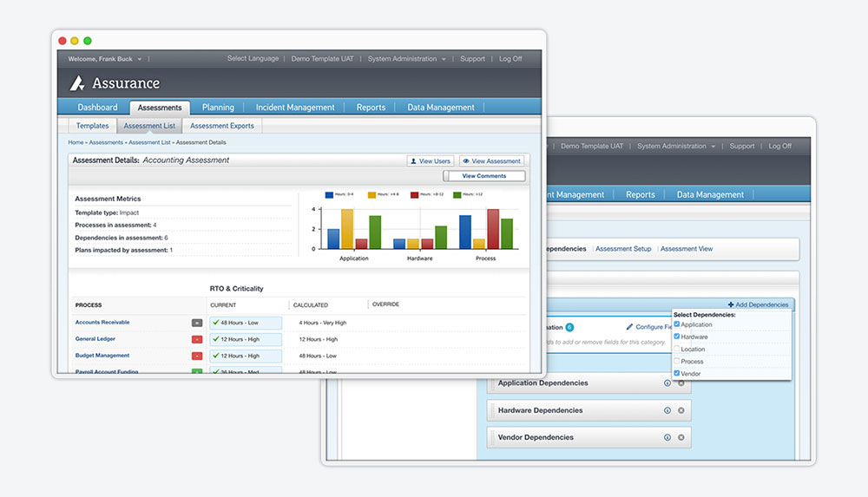This screenshot has width=868, height=497.
Task: Click the blue Hours 0-4 legend swatch
Action: (331, 195)
